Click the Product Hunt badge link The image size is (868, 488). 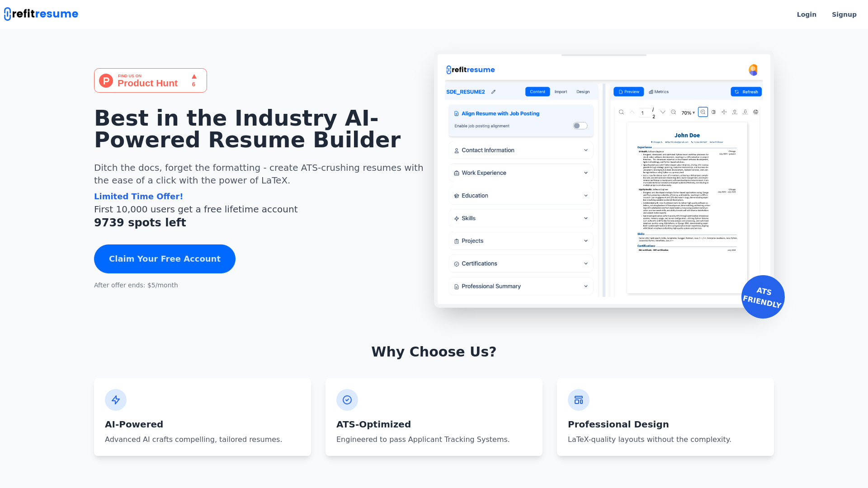tap(150, 80)
